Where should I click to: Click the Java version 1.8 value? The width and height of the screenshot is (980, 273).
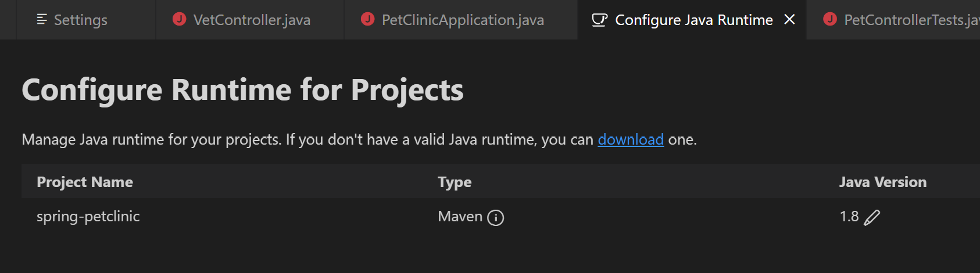click(849, 217)
